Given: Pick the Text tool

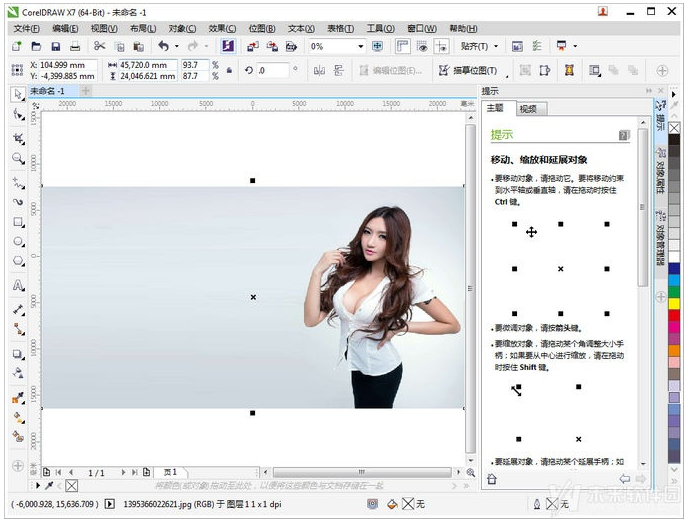Looking at the screenshot, I should pos(18,286).
